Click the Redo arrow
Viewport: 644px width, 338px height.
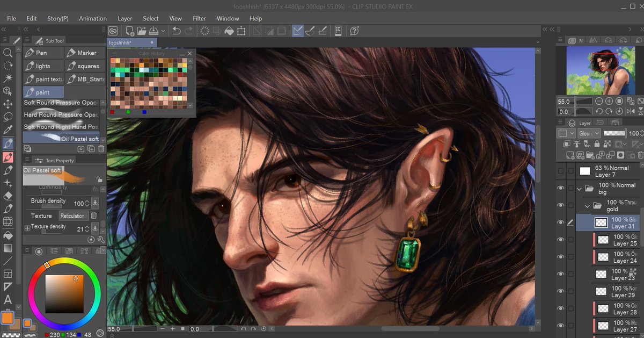(x=189, y=31)
